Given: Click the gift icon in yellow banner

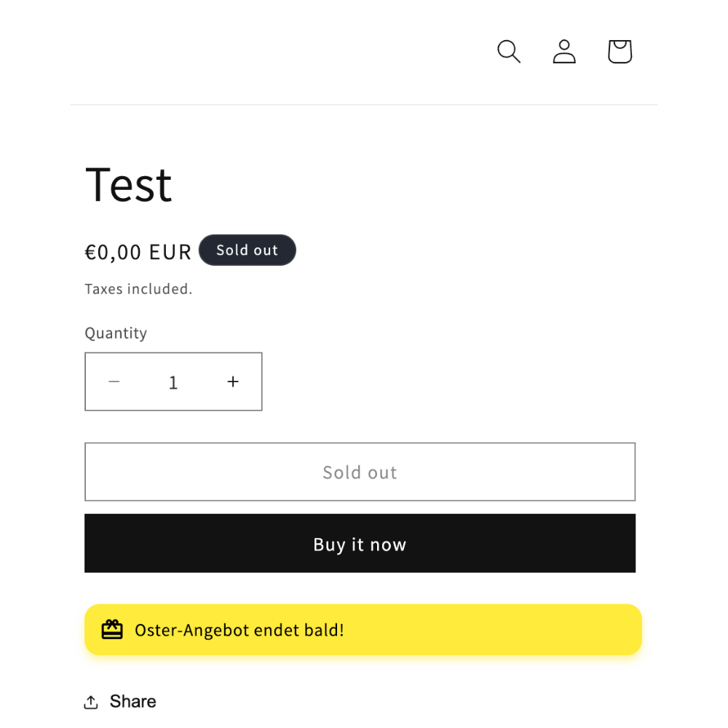Looking at the screenshot, I should pyautogui.click(x=112, y=630).
